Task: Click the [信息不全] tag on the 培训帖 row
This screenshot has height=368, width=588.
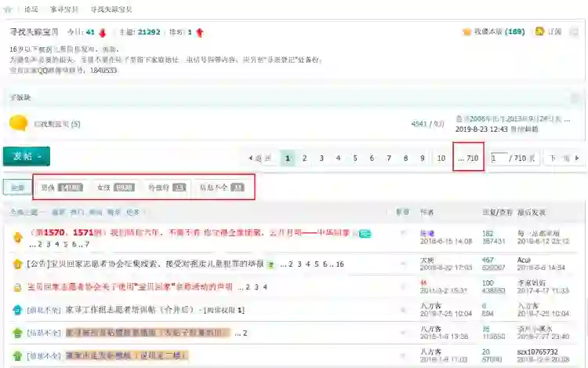Action: click(44, 310)
